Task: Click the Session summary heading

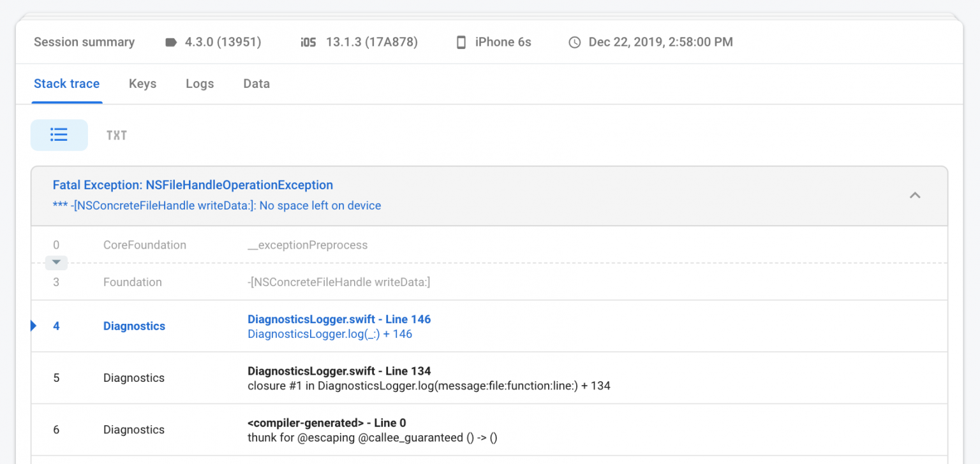Action: point(84,41)
